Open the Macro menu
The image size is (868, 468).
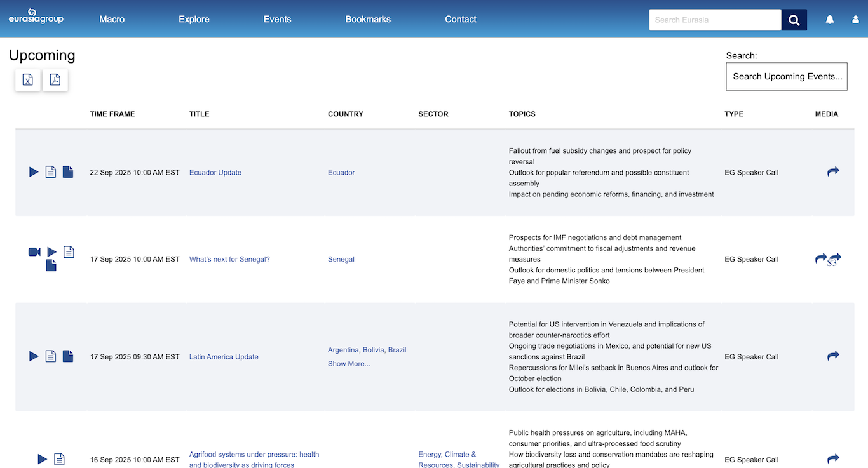[x=112, y=19]
